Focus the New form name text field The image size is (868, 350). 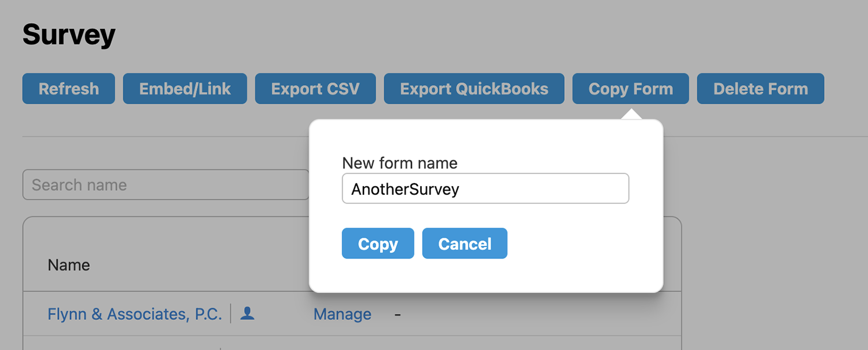click(485, 189)
